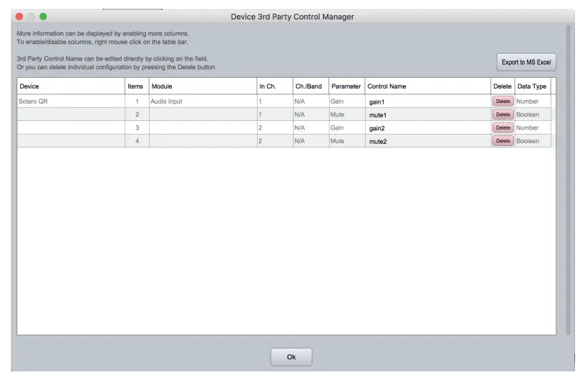This screenshot has width=588, height=375.
Task: Select the Gain parameter in item 3 row
Action: point(347,127)
